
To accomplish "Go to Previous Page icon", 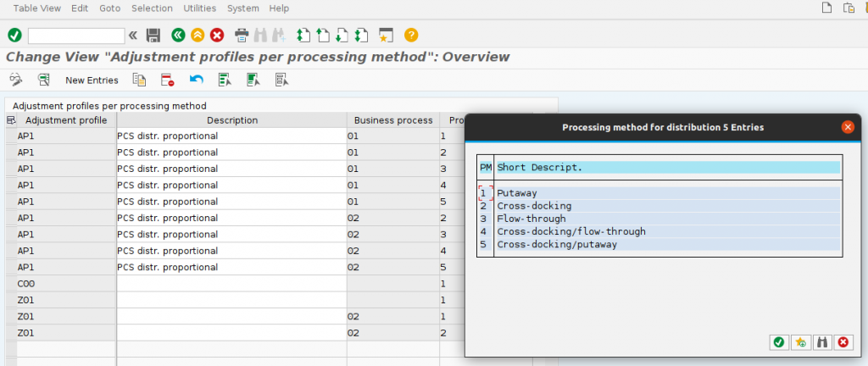I will (323, 36).
